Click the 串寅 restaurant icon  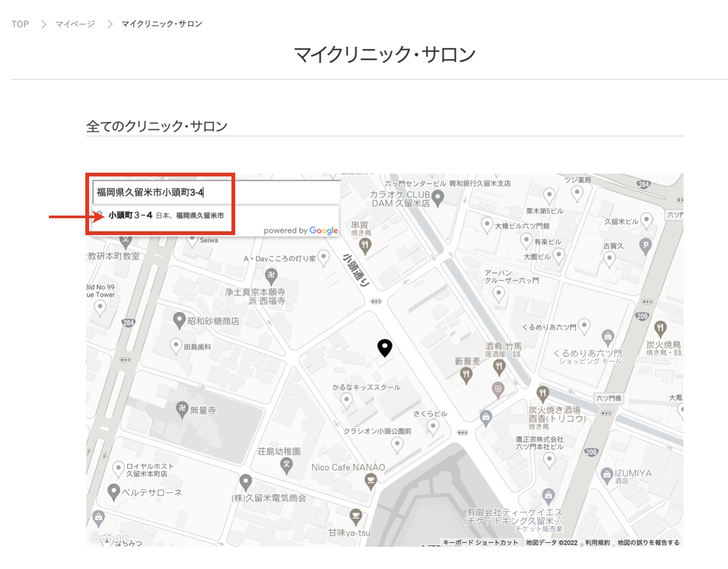pos(365,245)
